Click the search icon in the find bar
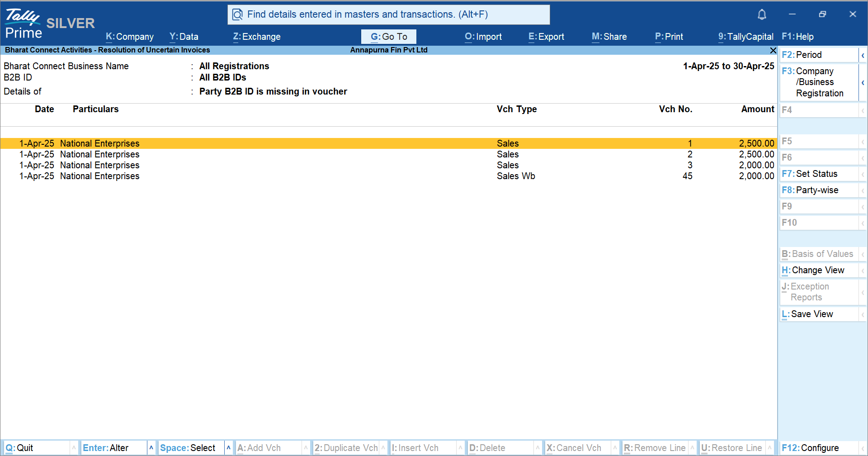868x456 pixels. [x=237, y=15]
